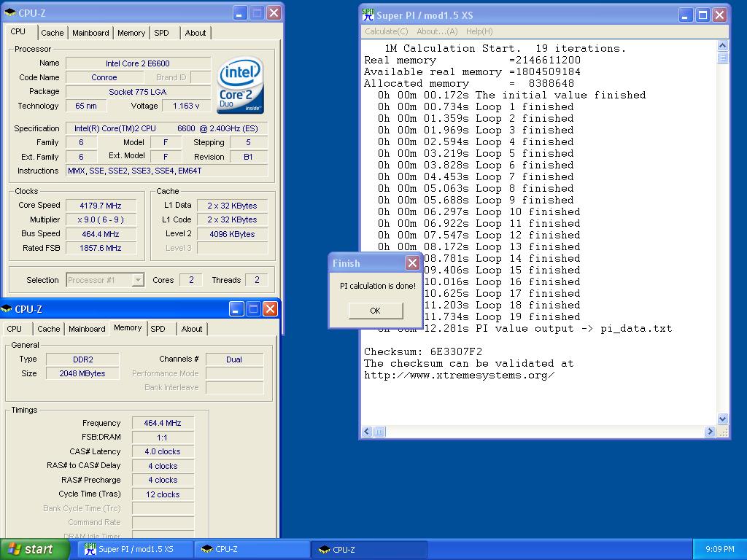Click the 9:09 PM taskbar clock
This screenshot has width=747, height=560.
pyautogui.click(x=719, y=549)
